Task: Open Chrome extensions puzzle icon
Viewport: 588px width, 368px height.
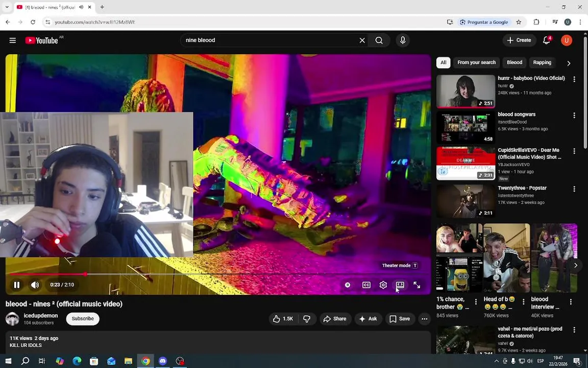Action: coord(536,22)
